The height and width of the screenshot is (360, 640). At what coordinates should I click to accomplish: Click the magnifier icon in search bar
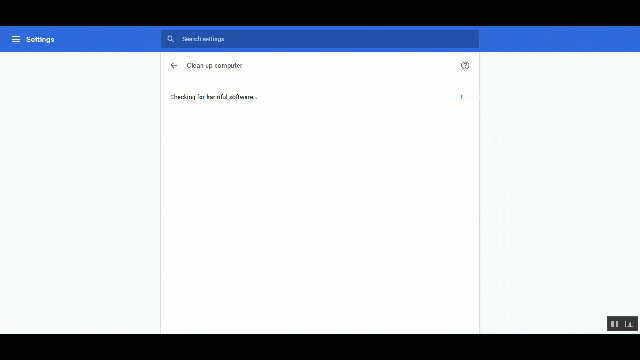(x=171, y=39)
